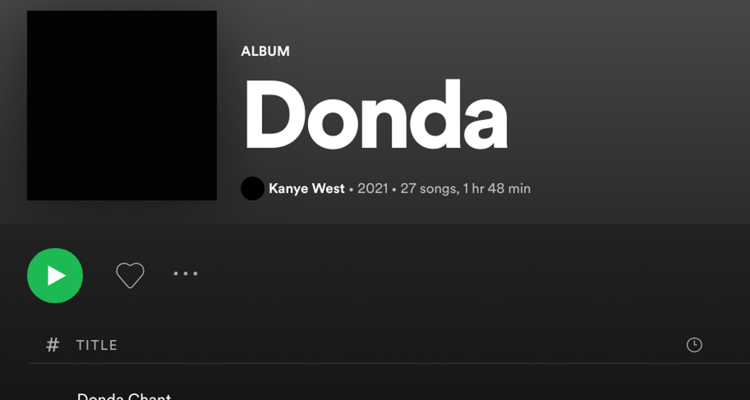750x400 pixels.
Task: Click the 1 hr 48 min duration text
Action: click(x=497, y=189)
